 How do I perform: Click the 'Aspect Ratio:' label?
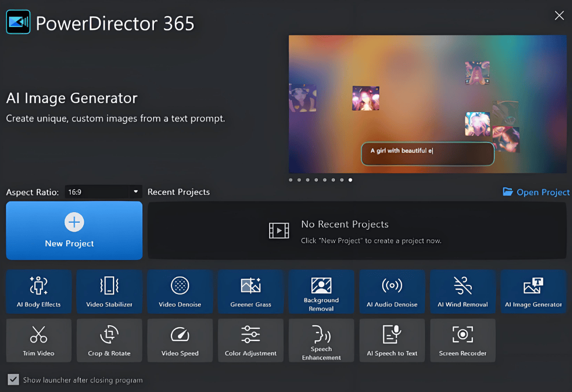tap(32, 192)
